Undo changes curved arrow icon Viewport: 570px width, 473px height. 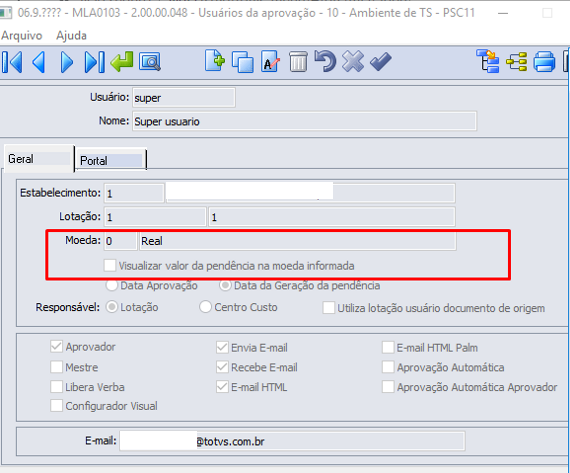pos(325,61)
